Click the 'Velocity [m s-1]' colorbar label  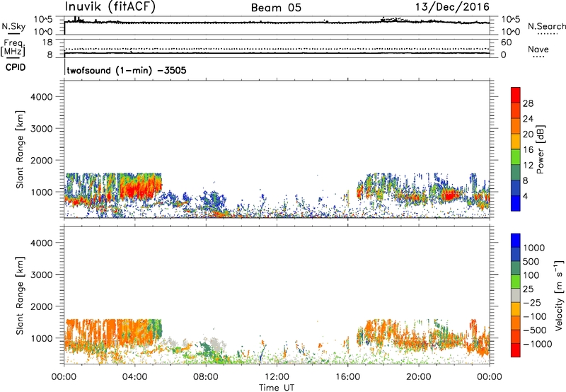pyautogui.click(x=559, y=295)
